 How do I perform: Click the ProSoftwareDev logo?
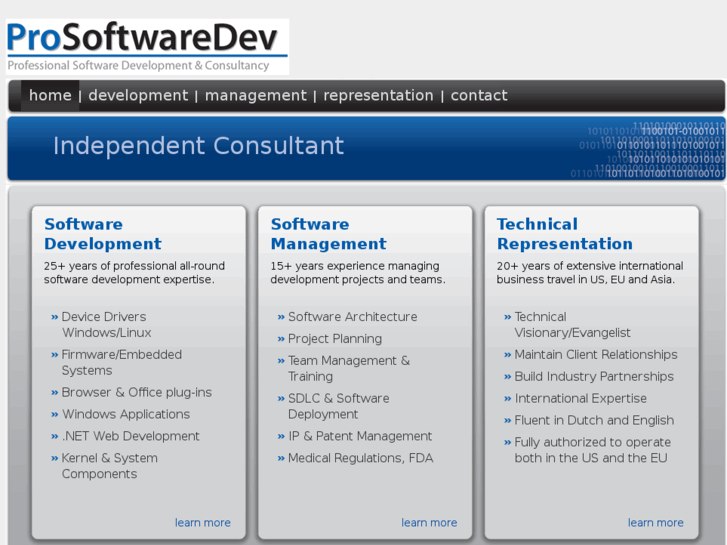147,47
